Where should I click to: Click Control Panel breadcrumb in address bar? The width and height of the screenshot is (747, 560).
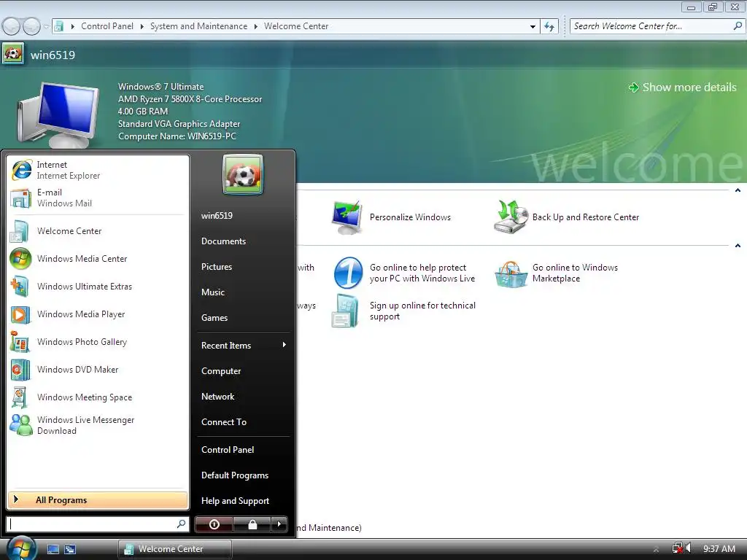pyautogui.click(x=107, y=26)
